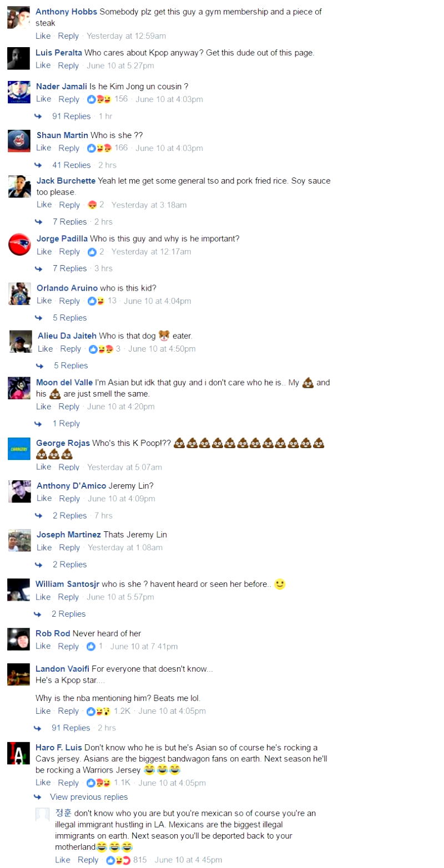Expand 41 Replies under Shaun Martin's comment

71,165
